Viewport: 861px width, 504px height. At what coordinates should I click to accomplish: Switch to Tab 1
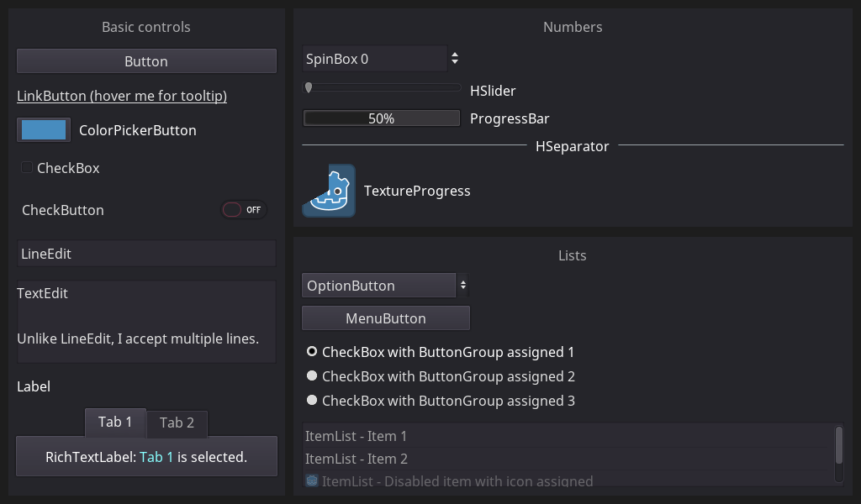115,423
